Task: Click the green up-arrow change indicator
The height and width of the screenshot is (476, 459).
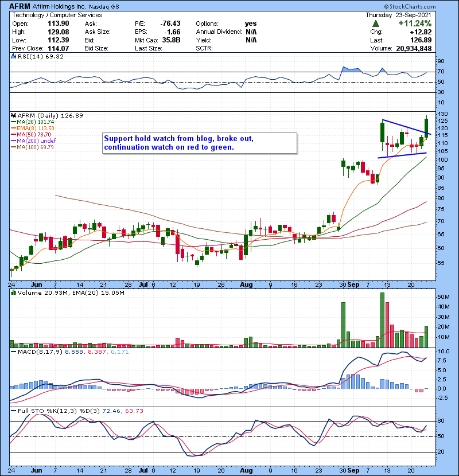Action: click(376, 24)
